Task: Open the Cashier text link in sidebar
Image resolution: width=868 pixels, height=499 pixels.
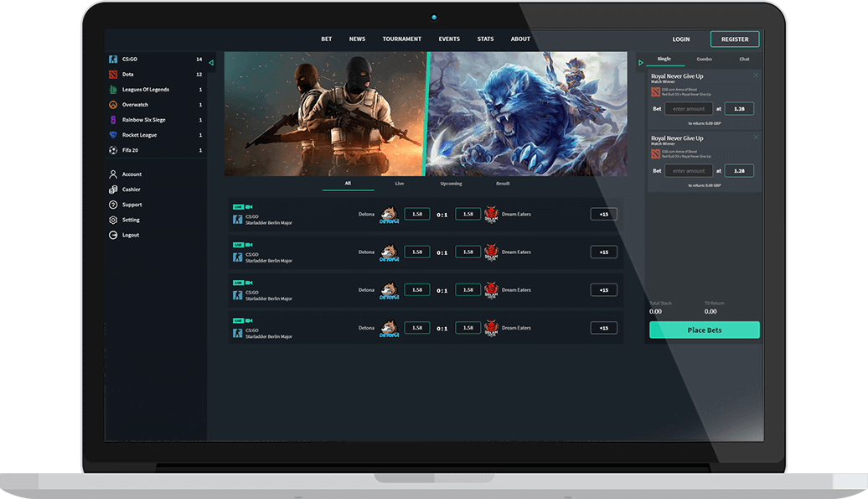Action: coord(132,190)
